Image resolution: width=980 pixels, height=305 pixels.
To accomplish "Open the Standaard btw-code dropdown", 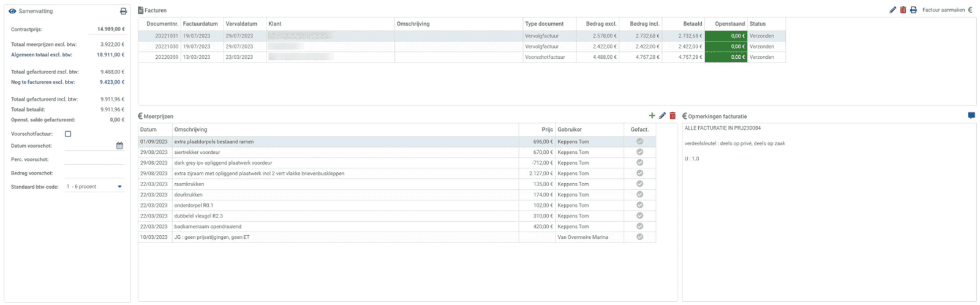I will (119, 187).
